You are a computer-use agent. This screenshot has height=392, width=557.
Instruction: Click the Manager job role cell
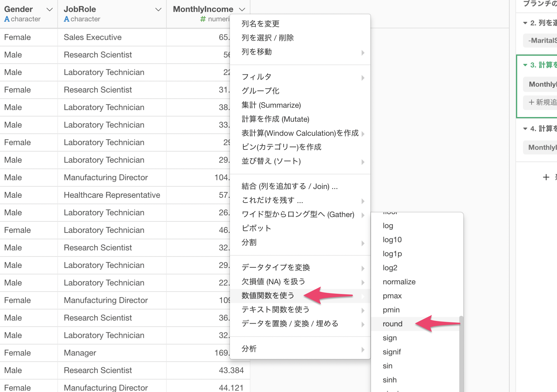click(x=112, y=353)
